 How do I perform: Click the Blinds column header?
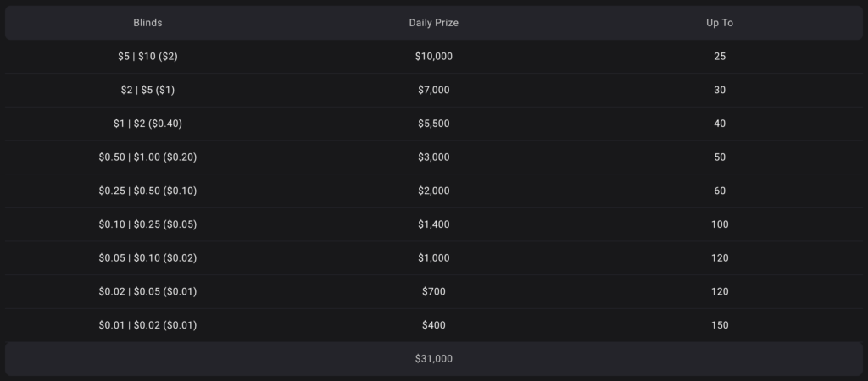pos(147,23)
